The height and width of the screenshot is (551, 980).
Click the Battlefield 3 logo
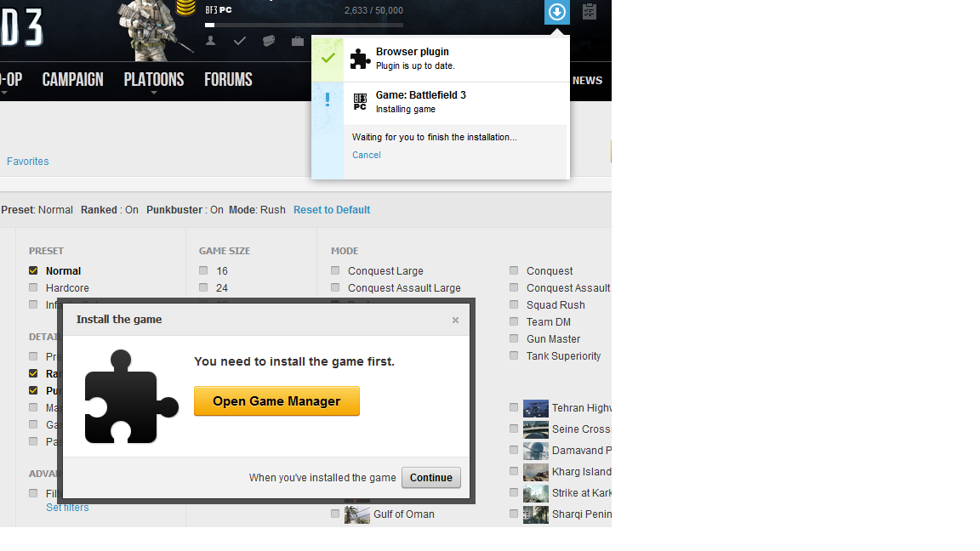coord(22,28)
